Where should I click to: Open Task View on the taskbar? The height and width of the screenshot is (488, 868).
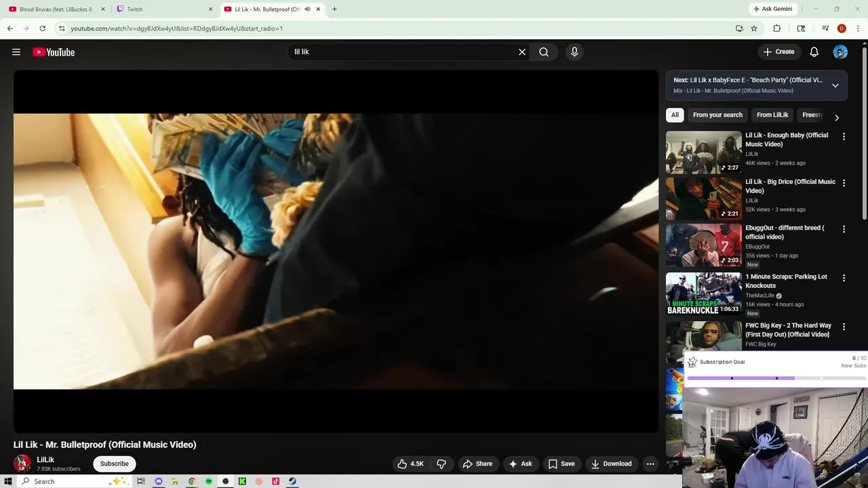tap(141, 481)
